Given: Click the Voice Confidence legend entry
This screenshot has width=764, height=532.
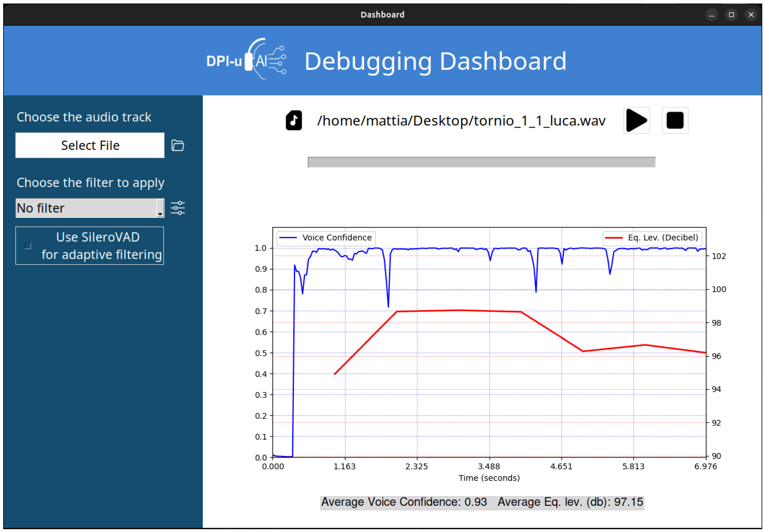Looking at the screenshot, I should (326, 238).
